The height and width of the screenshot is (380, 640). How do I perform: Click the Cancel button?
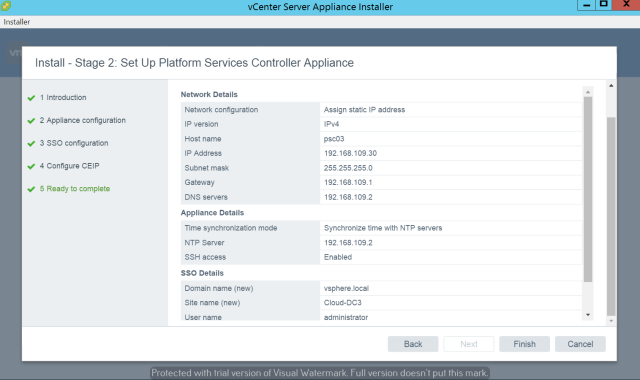tap(580, 344)
